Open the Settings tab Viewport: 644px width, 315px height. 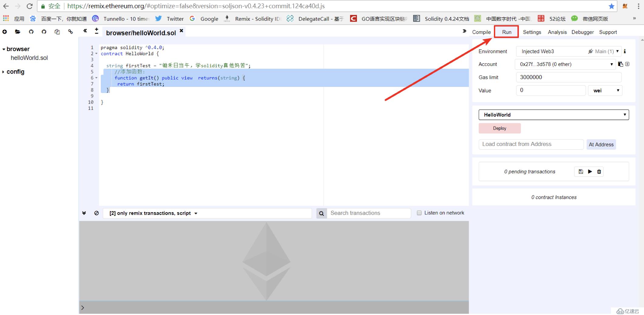pos(532,32)
